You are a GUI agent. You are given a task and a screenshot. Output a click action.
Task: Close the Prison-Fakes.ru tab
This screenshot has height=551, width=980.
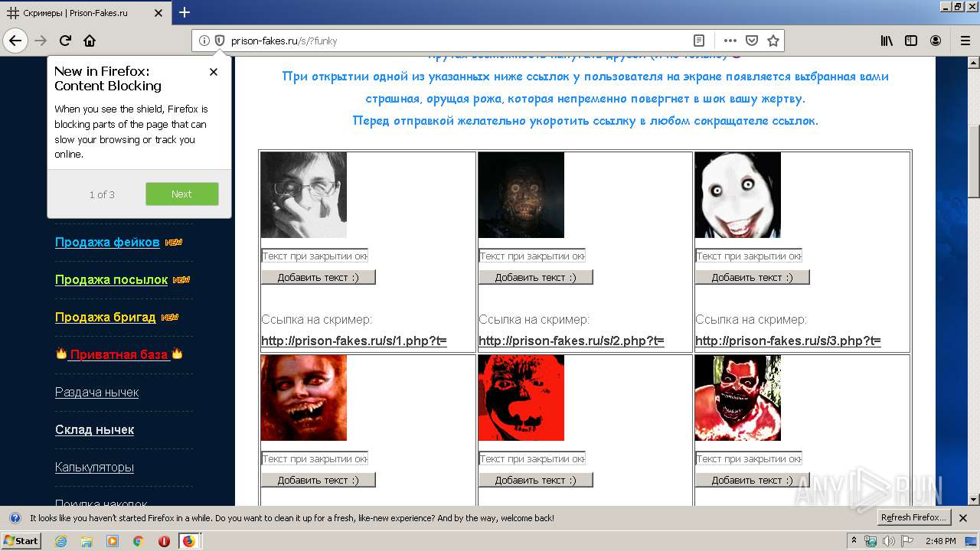click(x=159, y=13)
